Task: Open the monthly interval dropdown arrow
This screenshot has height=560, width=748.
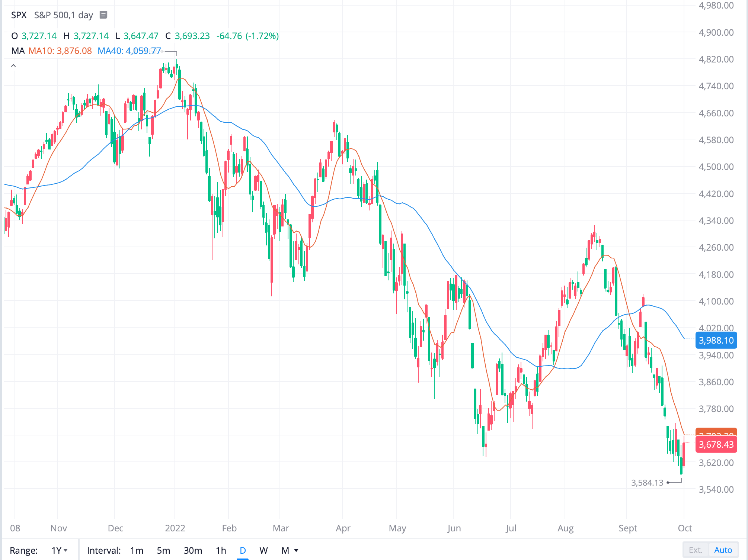Action: tap(296, 550)
